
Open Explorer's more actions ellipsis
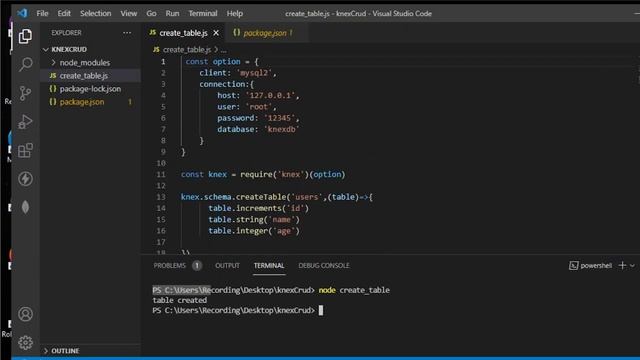[x=127, y=33]
